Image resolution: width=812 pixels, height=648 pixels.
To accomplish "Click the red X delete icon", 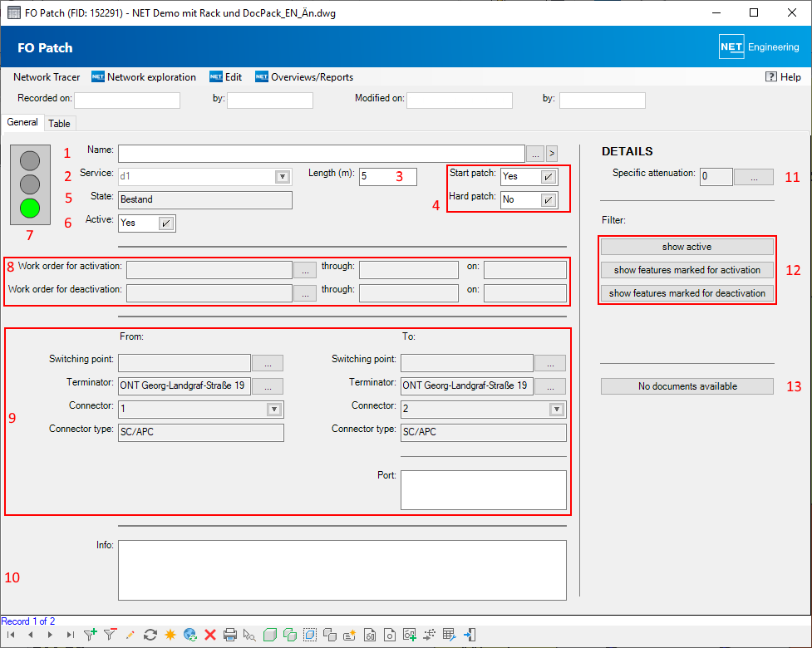I will 209,635.
